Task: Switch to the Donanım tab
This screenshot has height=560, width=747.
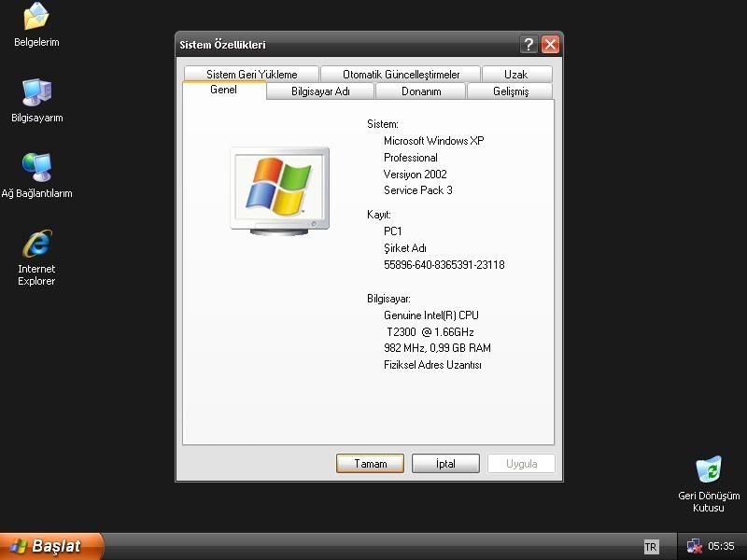Action: click(421, 91)
